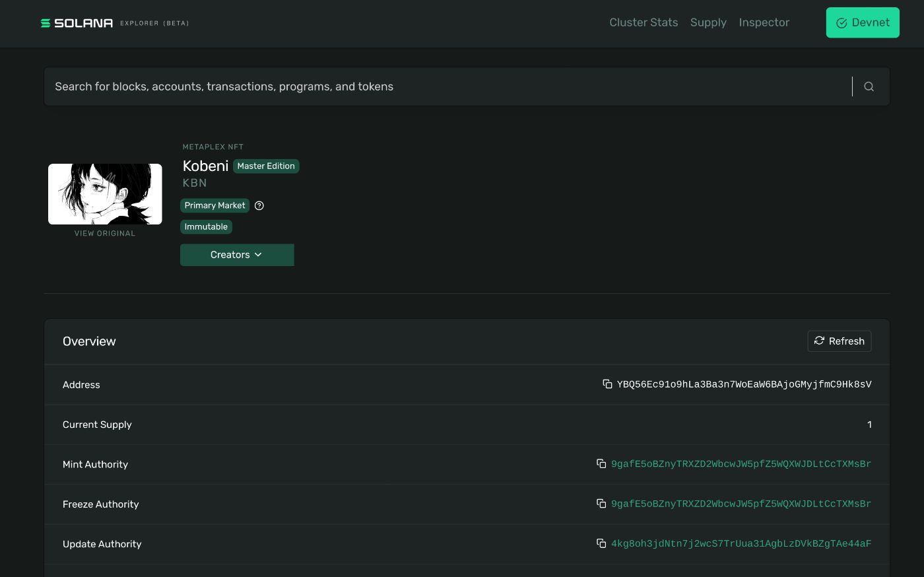Open Cluster Stats page
The height and width of the screenshot is (577, 924).
click(643, 22)
